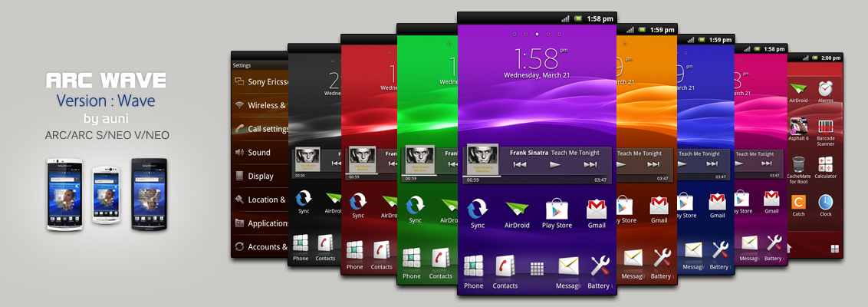Open Gmail on the blue screen

(x=718, y=204)
